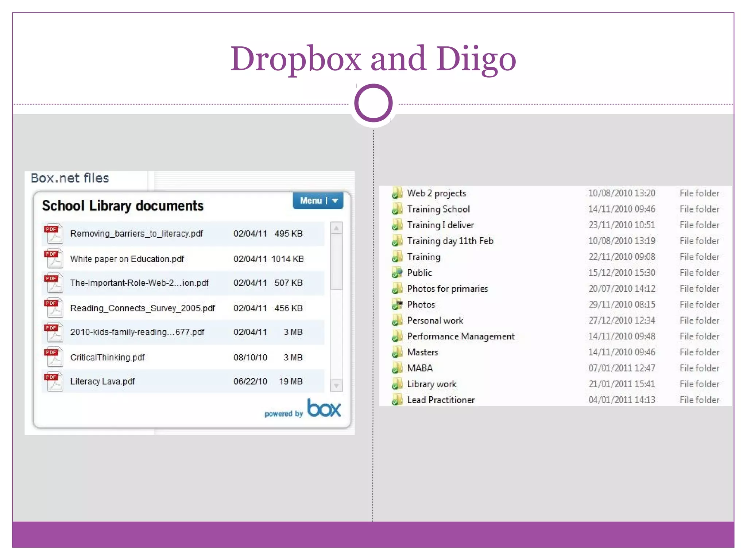747x560 pixels.
Task: Open 2010-kids-family-reading...677.pdf file name
Action: click(x=137, y=332)
